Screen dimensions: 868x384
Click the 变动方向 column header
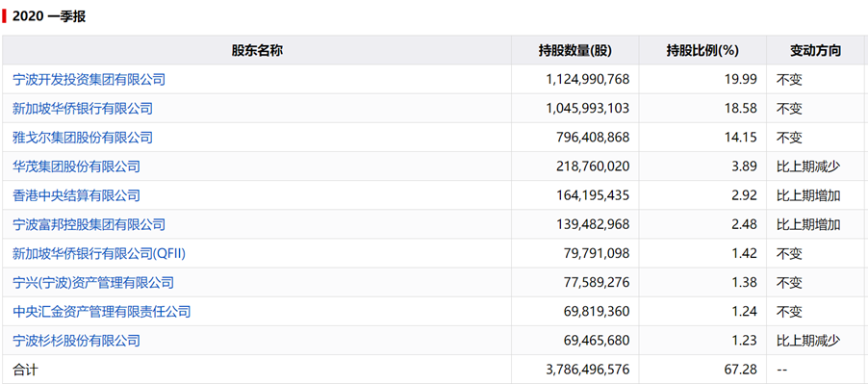pyautogui.click(x=815, y=50)
